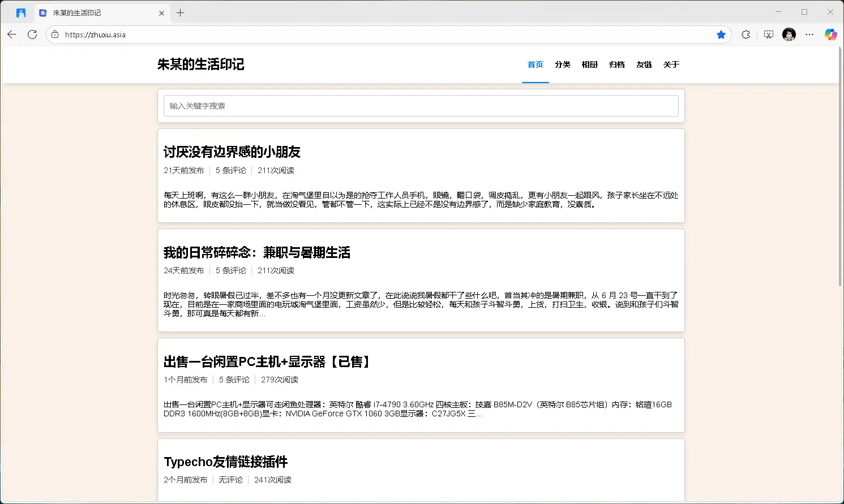Open the post 讨厌没有边界感的小朋友
844x504 pixels.
pyautogui.click(x=232, y=152)
